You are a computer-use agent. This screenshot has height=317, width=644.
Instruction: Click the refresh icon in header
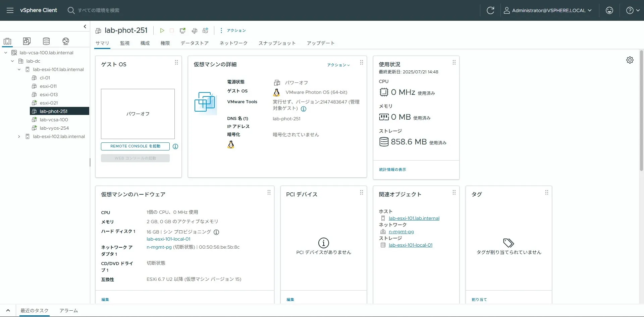point(490,10)
